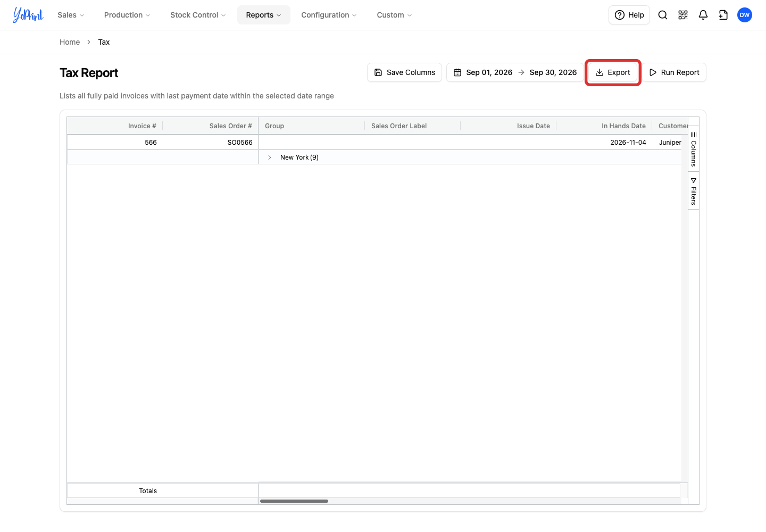
Task: Expand the Production menu
Action: [x=127, y=15]
